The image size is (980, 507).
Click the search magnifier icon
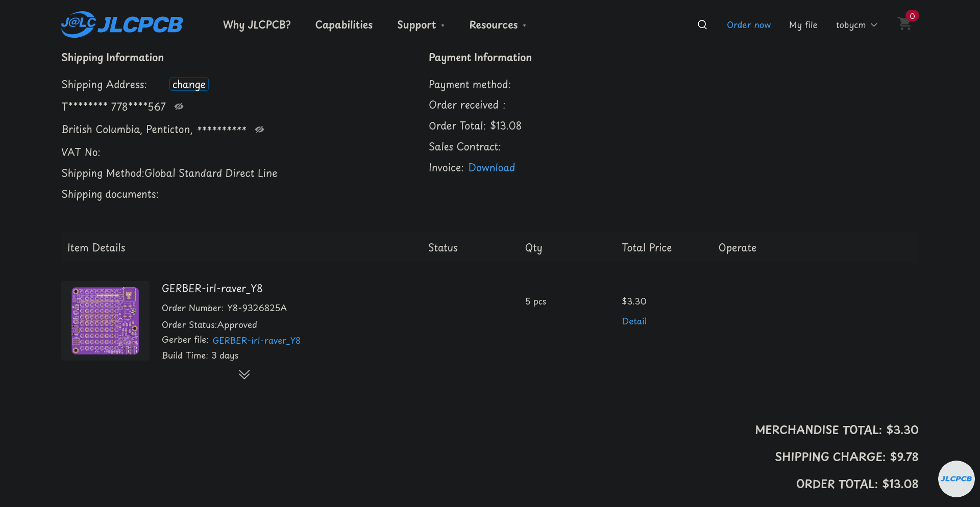pyautogui.click(x=702, y=24)
